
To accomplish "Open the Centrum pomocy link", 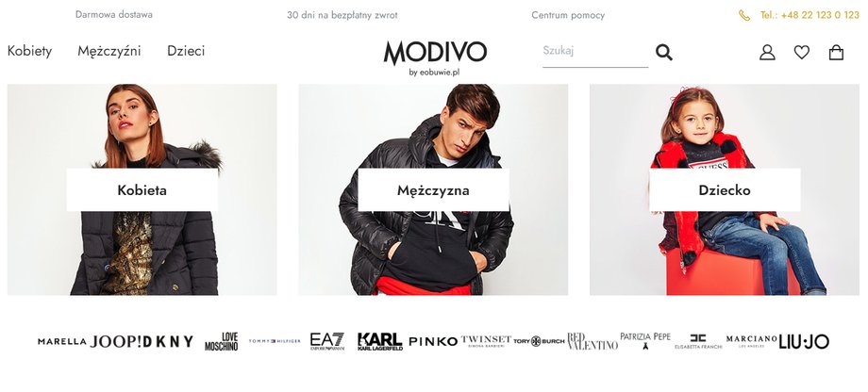I will pyautogui.click(x=568, y=15).
